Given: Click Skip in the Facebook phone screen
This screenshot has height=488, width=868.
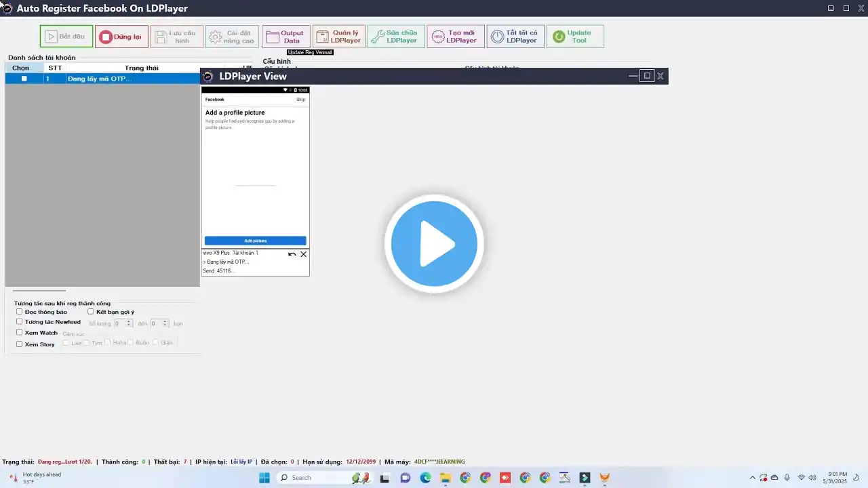Looking at the screenshot, I should (300, 100).
